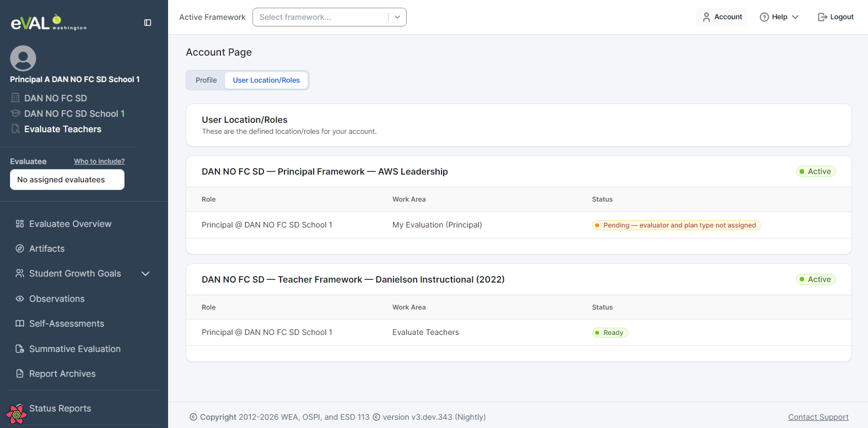Click the Observations eye icon
868x428 pixels.
(x=20, y=299)
